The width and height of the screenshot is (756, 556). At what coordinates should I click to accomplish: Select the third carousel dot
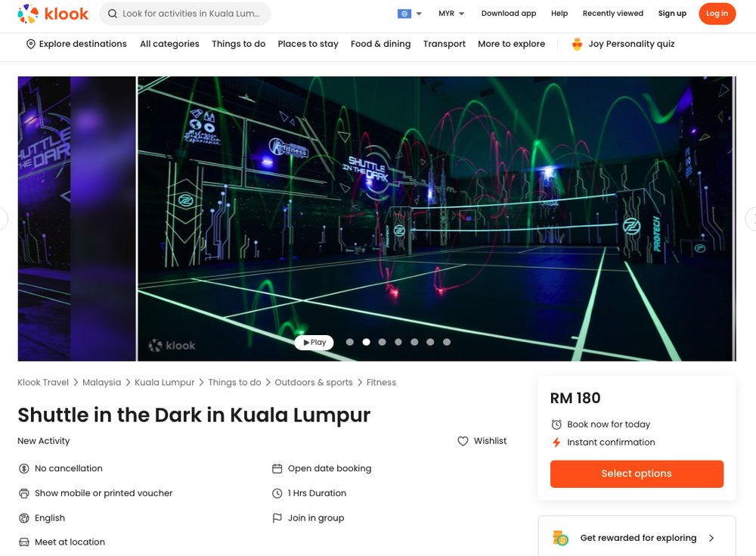click(x=382, y=342)
